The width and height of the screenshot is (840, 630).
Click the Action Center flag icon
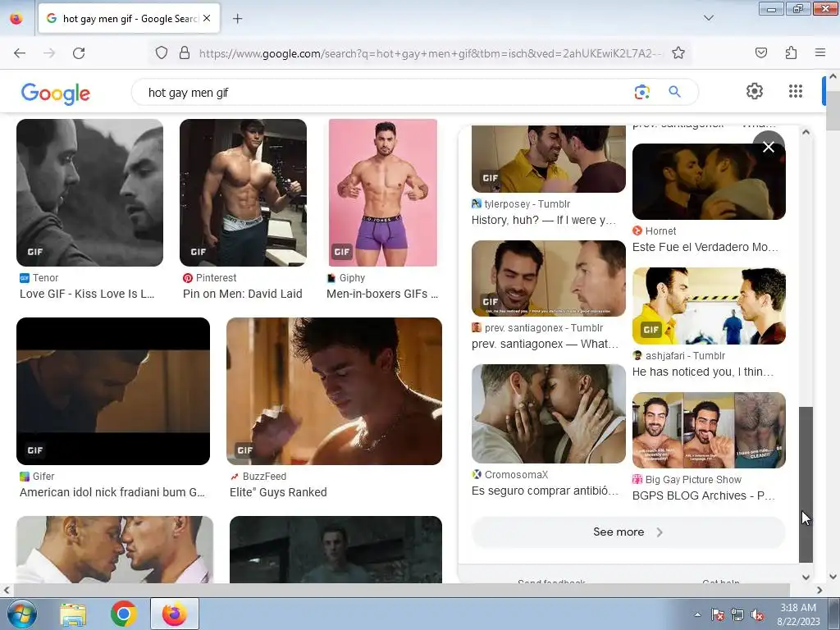pyautogui.click(x=717, y=614)
